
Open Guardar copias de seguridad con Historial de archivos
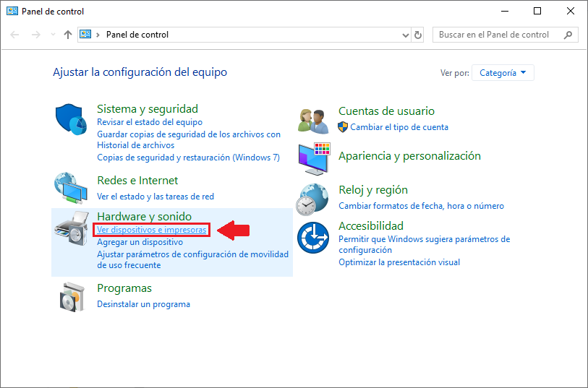(189, 139)
